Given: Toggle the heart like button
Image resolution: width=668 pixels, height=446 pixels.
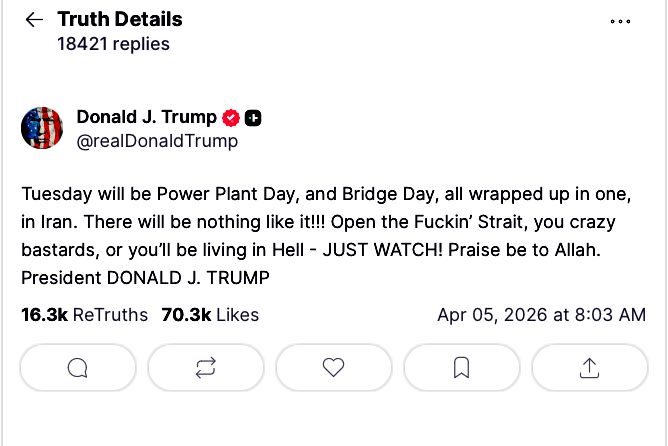Looking at the screenshot, I should pos(334,368).
